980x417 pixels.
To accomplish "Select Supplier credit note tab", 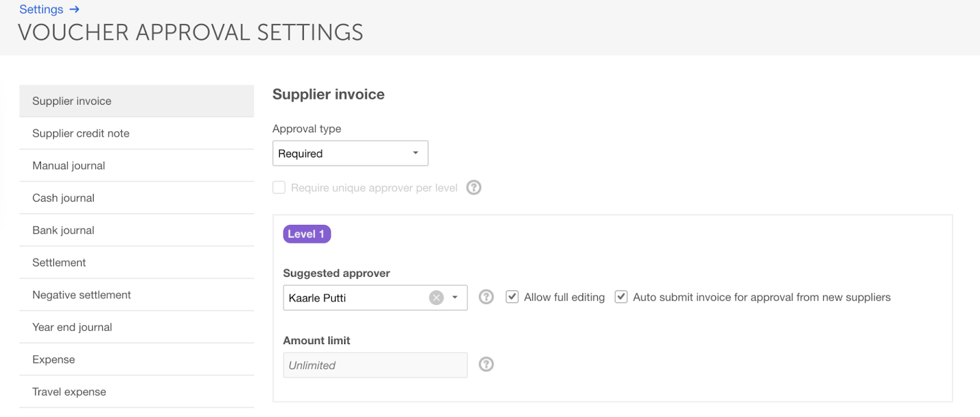I will point(81,133).
